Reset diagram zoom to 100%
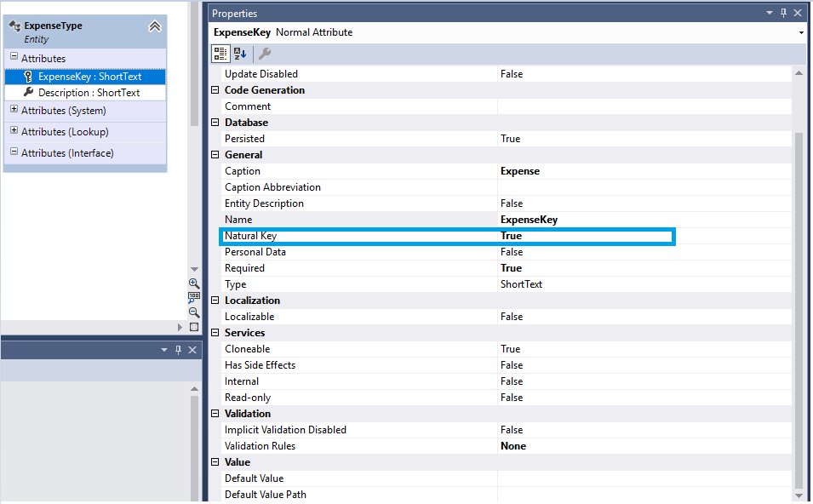813x504 pixels. point(194,298)
